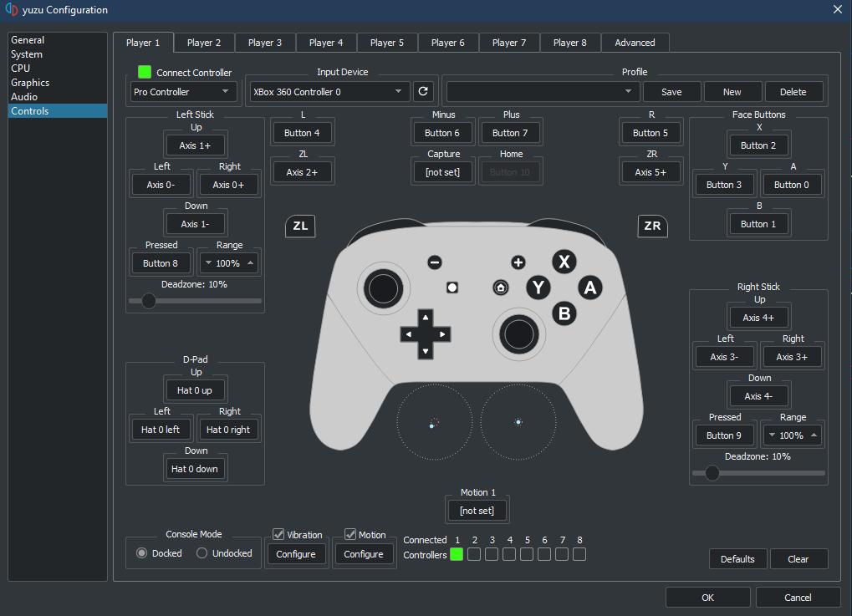The height and width of the screenshot is (616, 852).
Task: Enable connected controller 3 box
Action: pyautogui.click(x=492, y=554)
